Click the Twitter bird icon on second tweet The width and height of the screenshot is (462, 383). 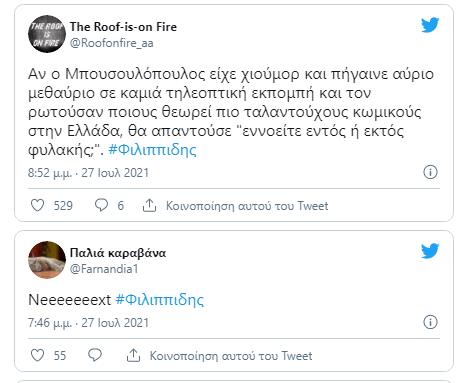[x=430, y=251]
